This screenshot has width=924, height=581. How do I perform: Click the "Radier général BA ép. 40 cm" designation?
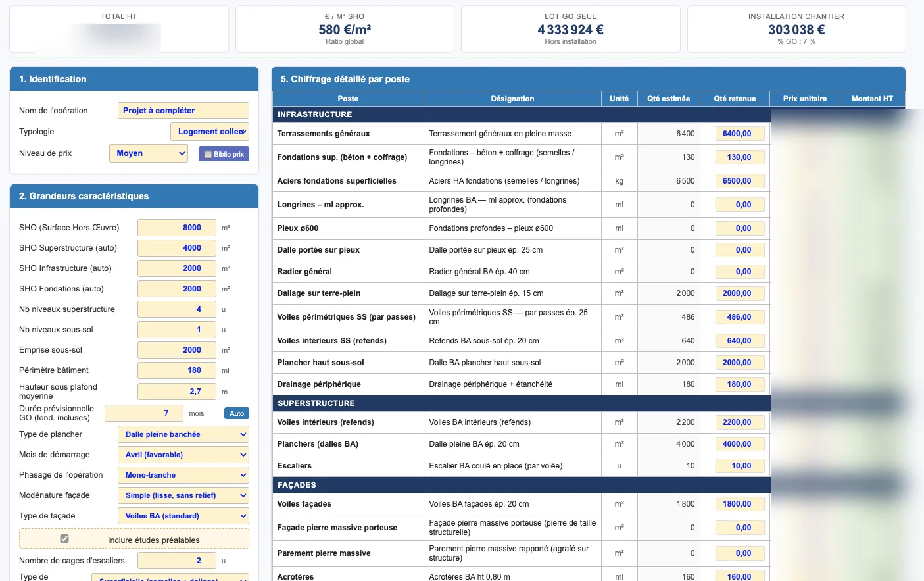479,272
